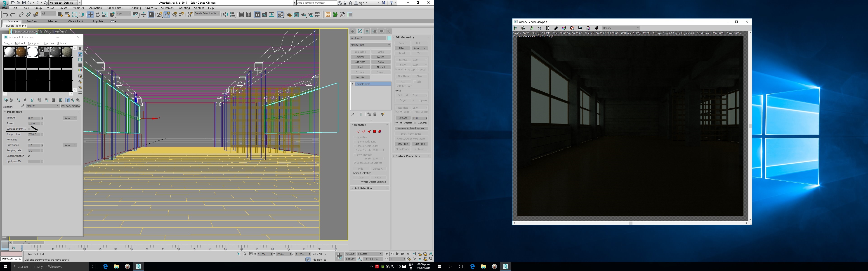The width and height of the screenshot is (868, 271).
Task: Click the eyedropper next to emission map
Action: [x=22, y=106]
